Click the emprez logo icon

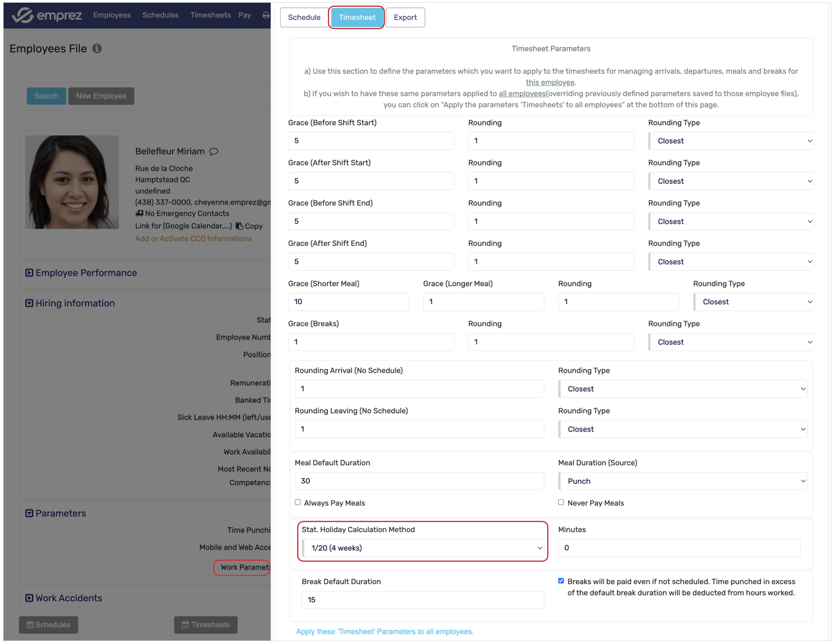pyautogui.click(x=23, y=15)
